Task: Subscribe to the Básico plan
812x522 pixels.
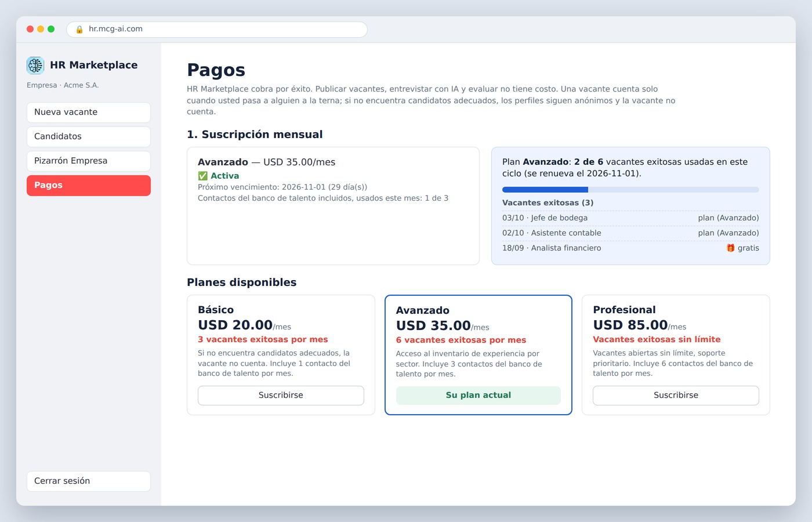Action: pos(281,396)
